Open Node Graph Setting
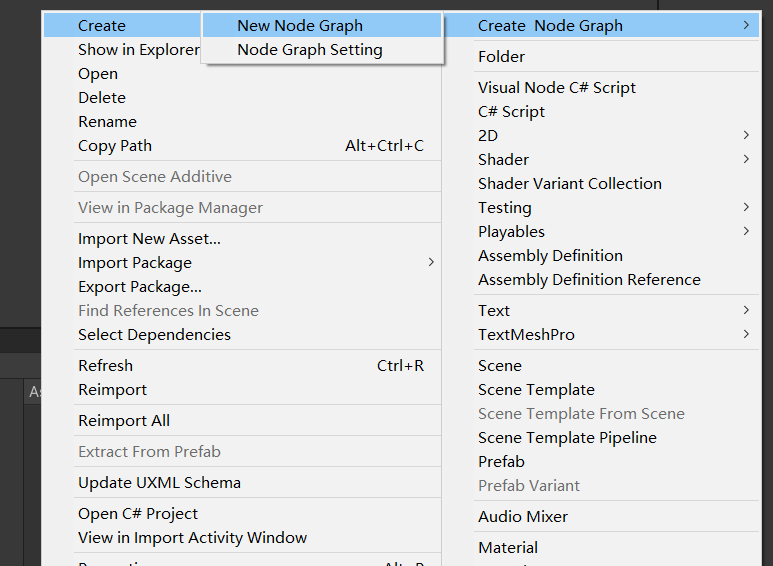773x566 pixels. click(321, 49)
